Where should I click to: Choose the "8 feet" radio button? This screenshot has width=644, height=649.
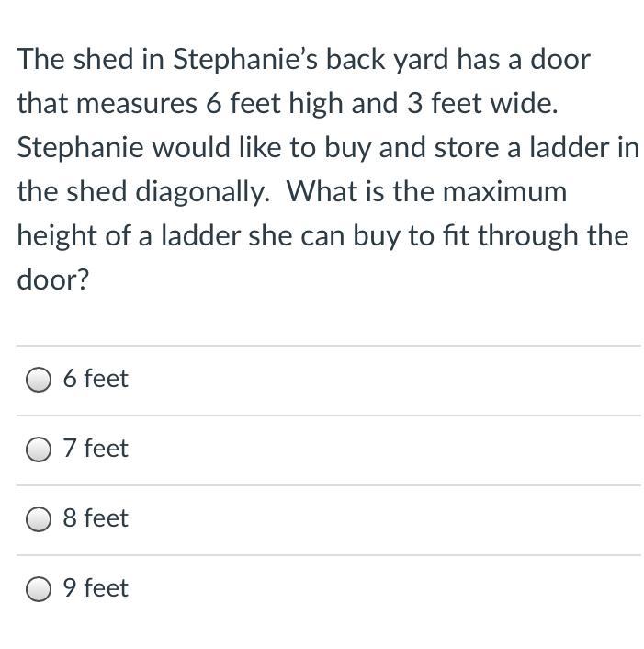point(39,519)
